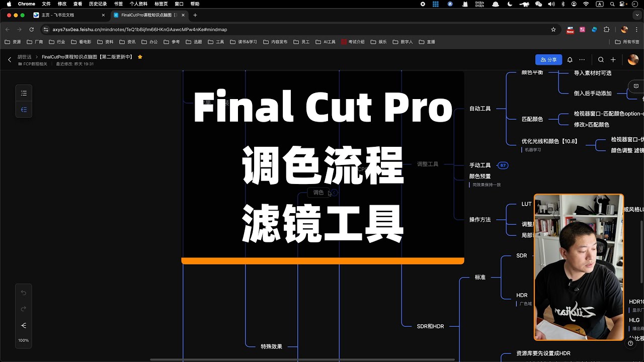Click the blue 分享 share button

pyautogui.click(x=548, y=59)
